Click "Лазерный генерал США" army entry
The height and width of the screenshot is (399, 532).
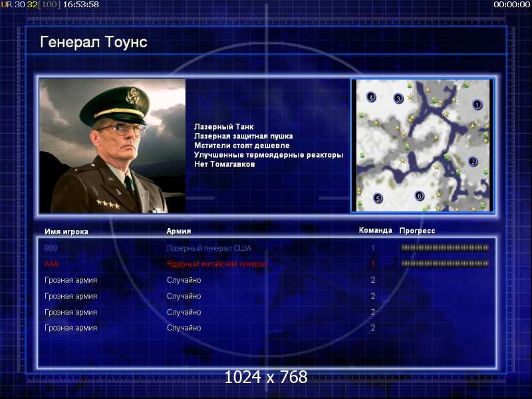[x=209, y=248]
